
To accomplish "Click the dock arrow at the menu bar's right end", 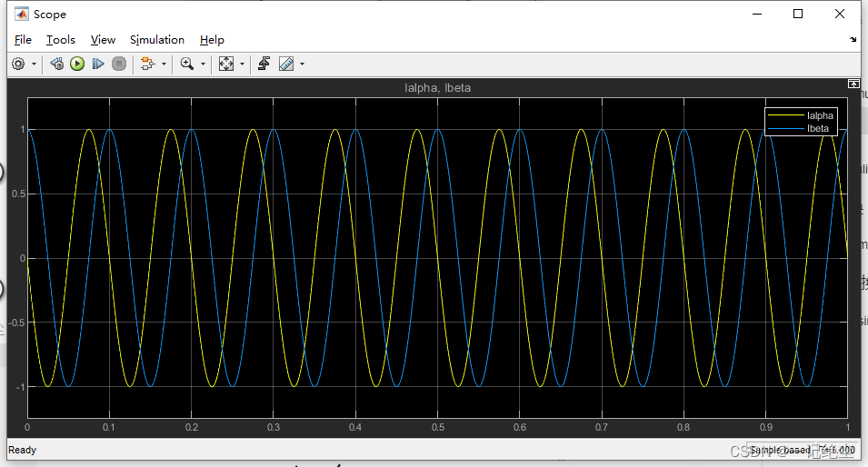I will tap(853, 40).
